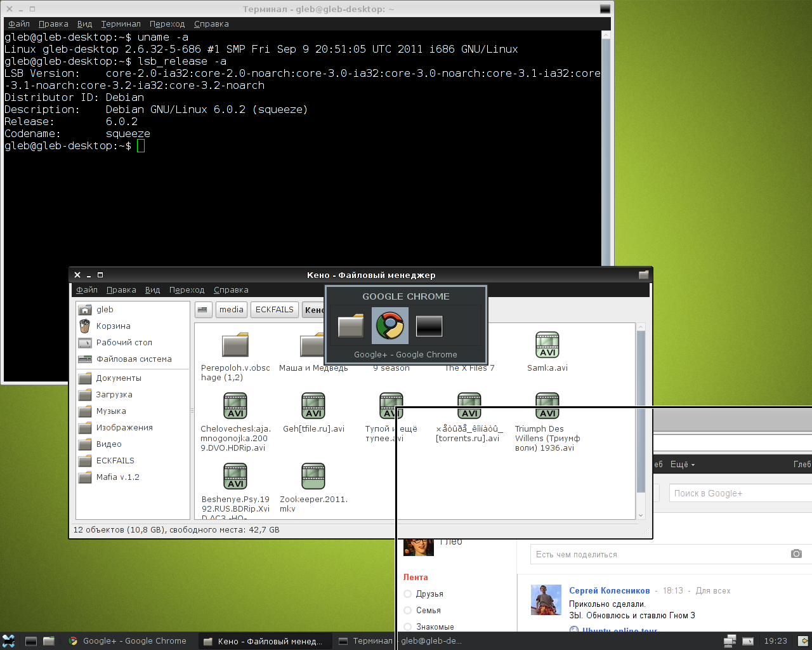The height and width of the screenshot is (650, 812).
Task: Click the file list scrollbar down arrow
Action: point(641,515)
